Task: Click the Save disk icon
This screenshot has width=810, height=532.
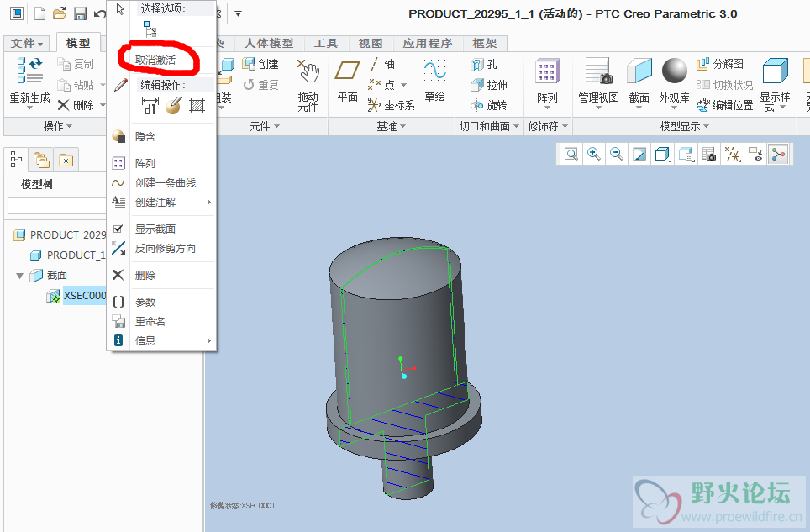Action: (x=80, y=13)
